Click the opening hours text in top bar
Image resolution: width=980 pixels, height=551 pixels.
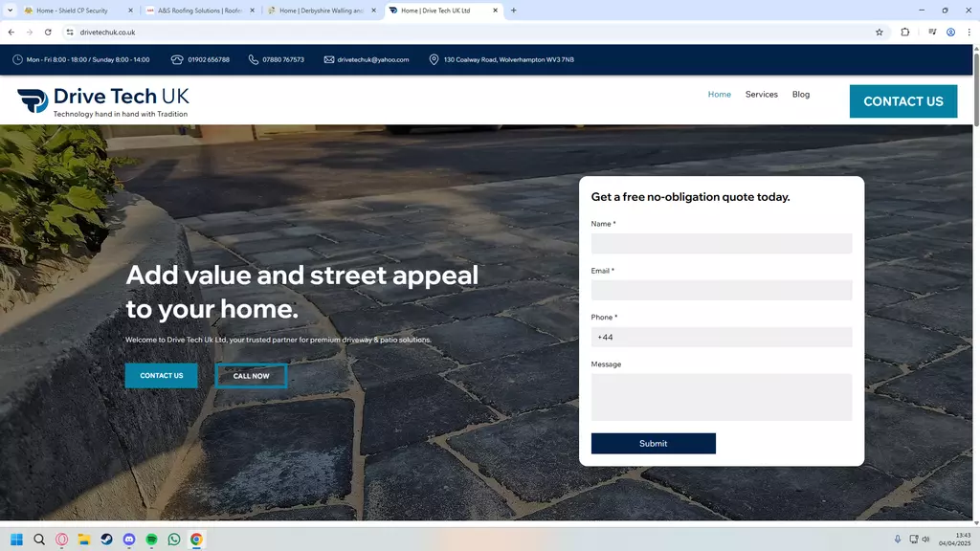tap(88, 60)
